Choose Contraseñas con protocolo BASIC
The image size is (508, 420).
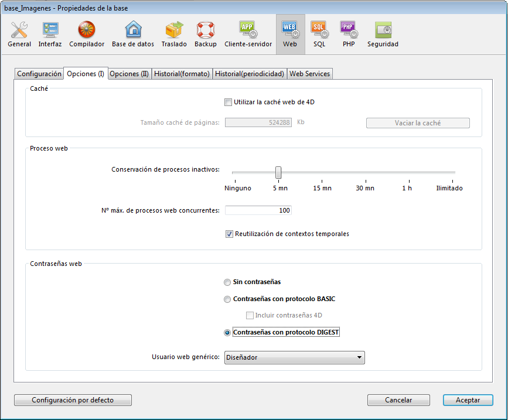[228, 299]
